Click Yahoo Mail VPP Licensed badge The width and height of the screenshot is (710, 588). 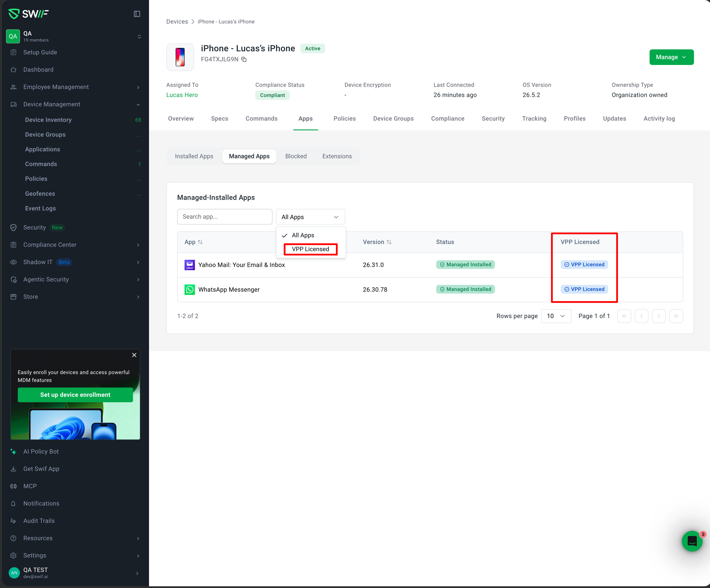point(584,265)
